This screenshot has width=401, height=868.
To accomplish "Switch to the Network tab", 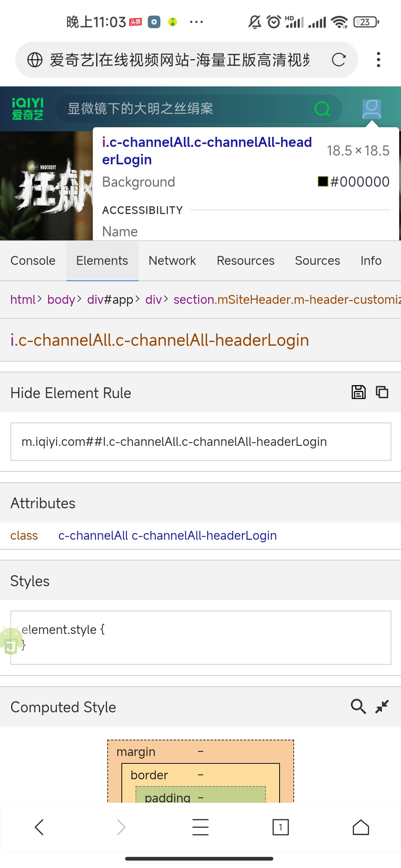I will tap(172, 261).
